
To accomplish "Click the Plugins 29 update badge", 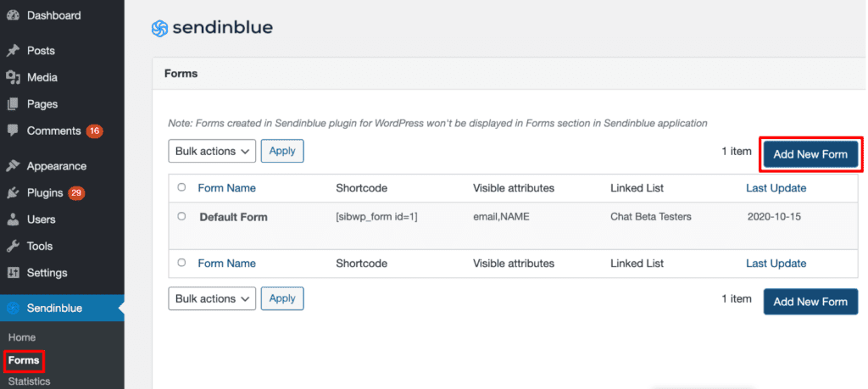I will [x=76, y=193].
